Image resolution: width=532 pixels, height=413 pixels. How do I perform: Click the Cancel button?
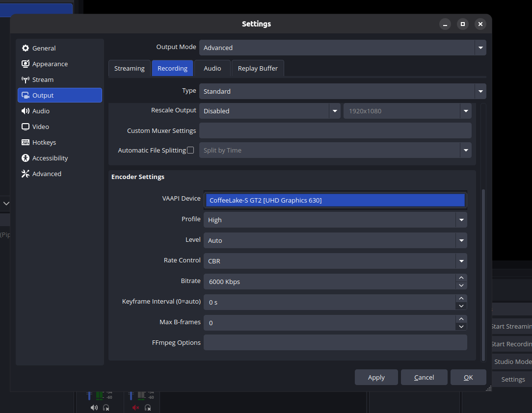[x=424, y=377]
